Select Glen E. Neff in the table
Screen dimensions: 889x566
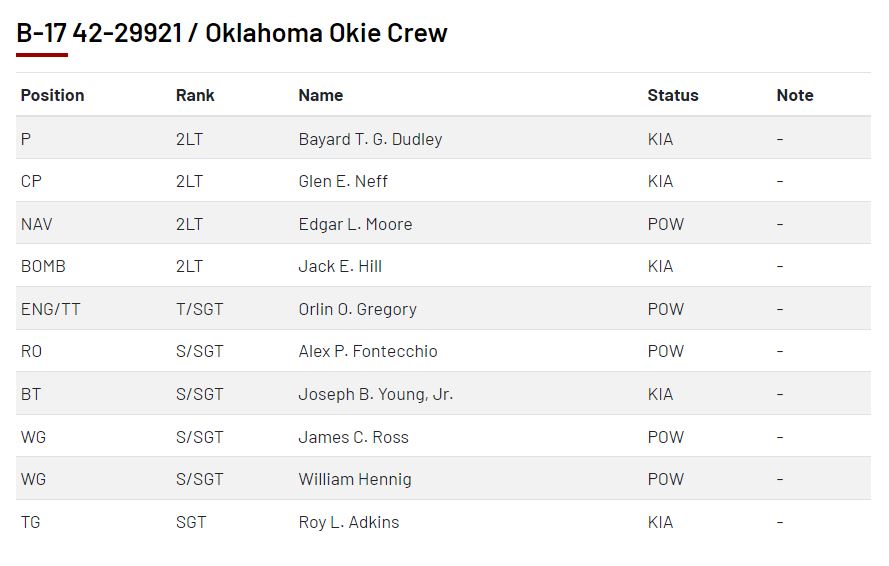[x=343, y=181]
